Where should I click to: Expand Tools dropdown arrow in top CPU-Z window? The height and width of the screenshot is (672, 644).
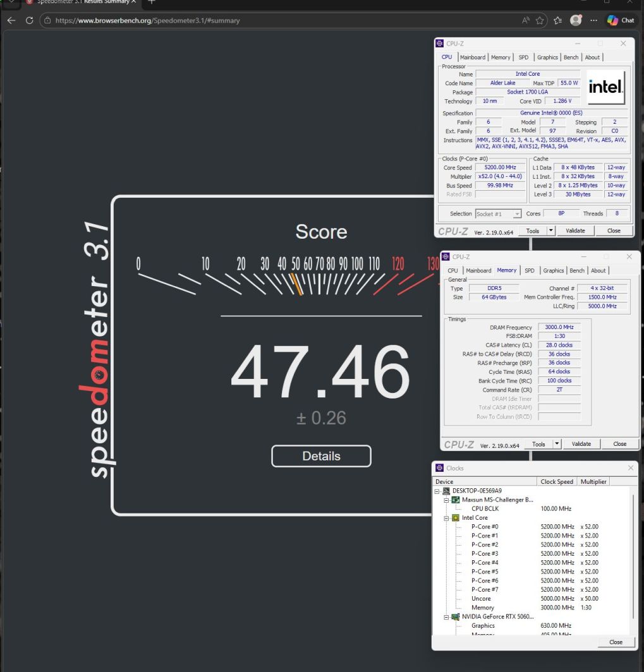tap(551, 231)
